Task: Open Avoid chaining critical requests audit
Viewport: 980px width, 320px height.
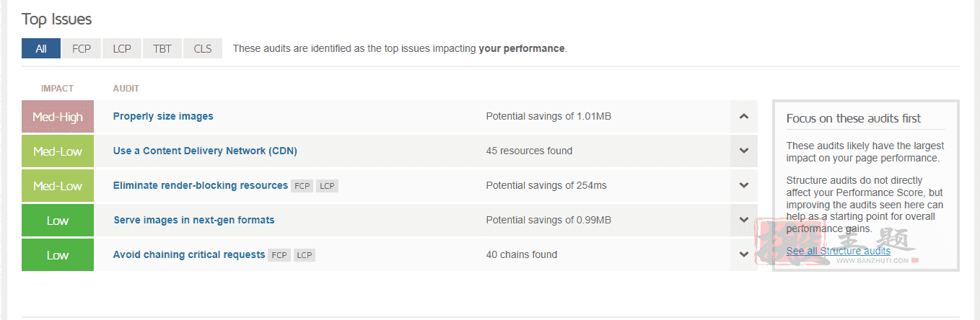Action: pyautogui.click(x=189, y=254)
